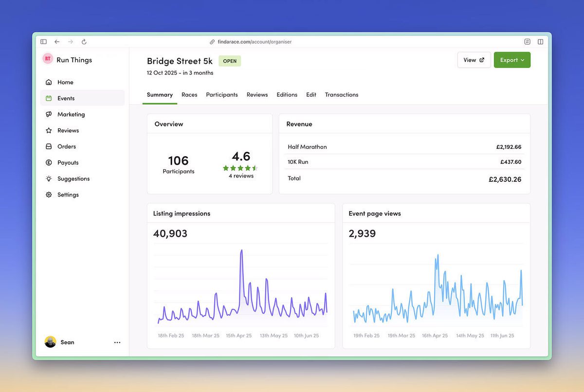Click the Reviews star icon

pos(49,130)
